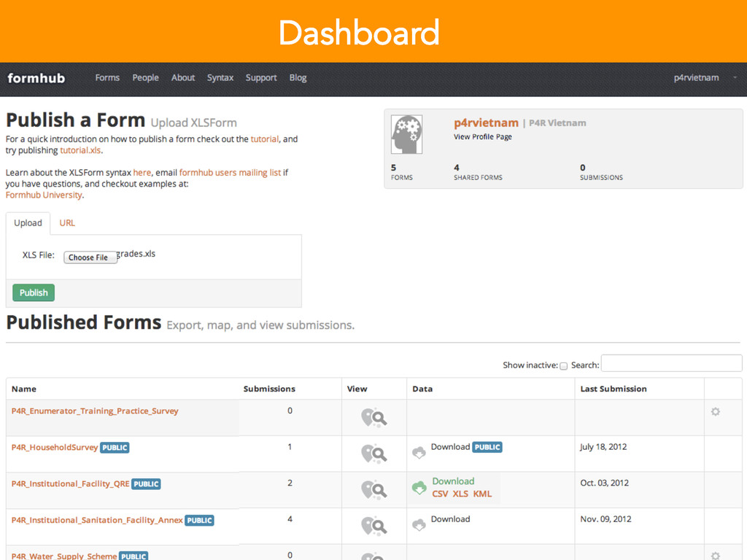Download KML for P4R_Institutional_Facility_QRE
747x560 pixels.
[x=482, y=494]
